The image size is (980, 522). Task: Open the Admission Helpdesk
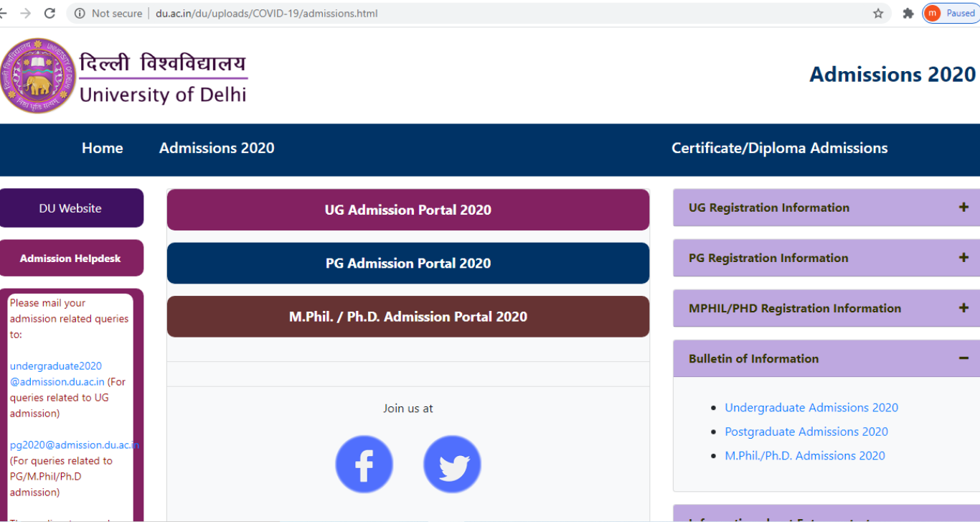[x=70, y=258]
